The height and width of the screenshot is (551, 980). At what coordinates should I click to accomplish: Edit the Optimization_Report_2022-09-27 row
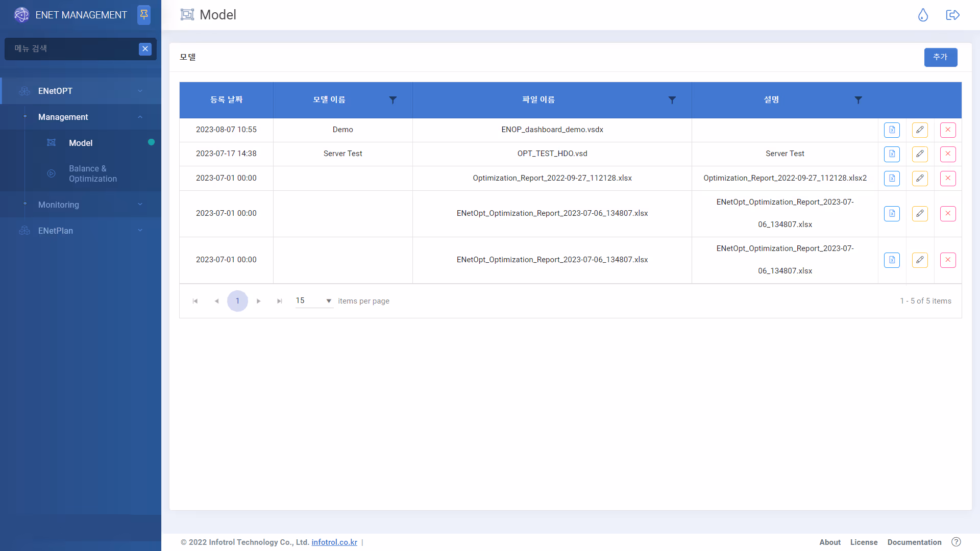coord(920,178)
